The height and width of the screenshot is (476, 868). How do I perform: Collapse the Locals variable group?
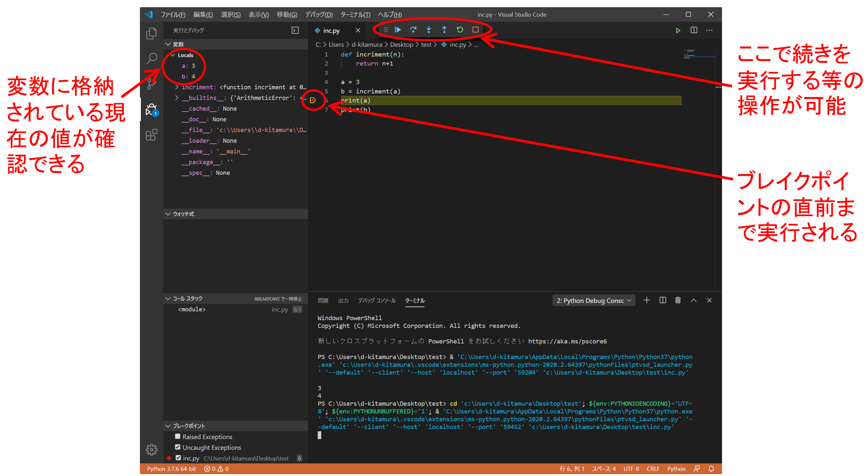click(173, 55)
